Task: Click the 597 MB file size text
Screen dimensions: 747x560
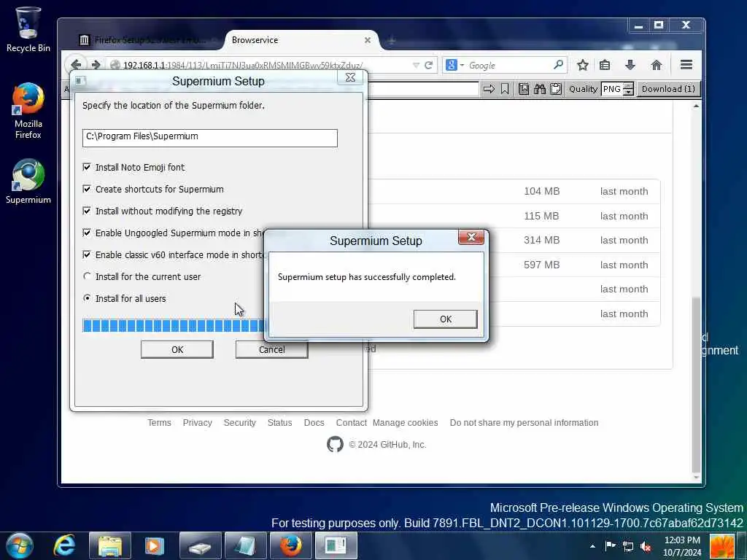Action: (x=542, y=265)
